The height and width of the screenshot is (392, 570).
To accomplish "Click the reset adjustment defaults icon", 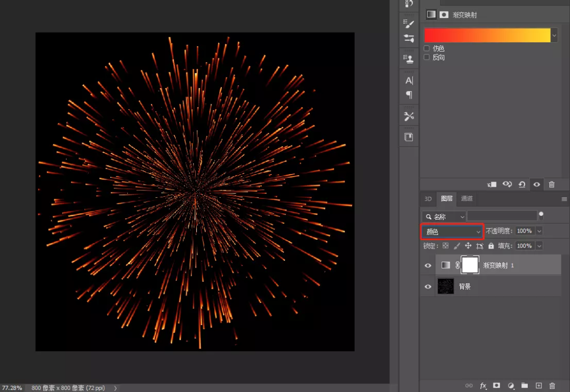I will coord(522,184).
